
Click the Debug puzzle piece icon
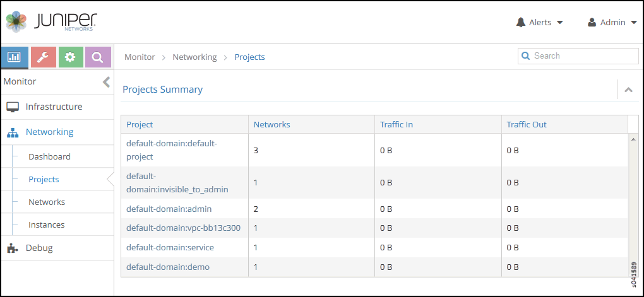click(13, 248)
